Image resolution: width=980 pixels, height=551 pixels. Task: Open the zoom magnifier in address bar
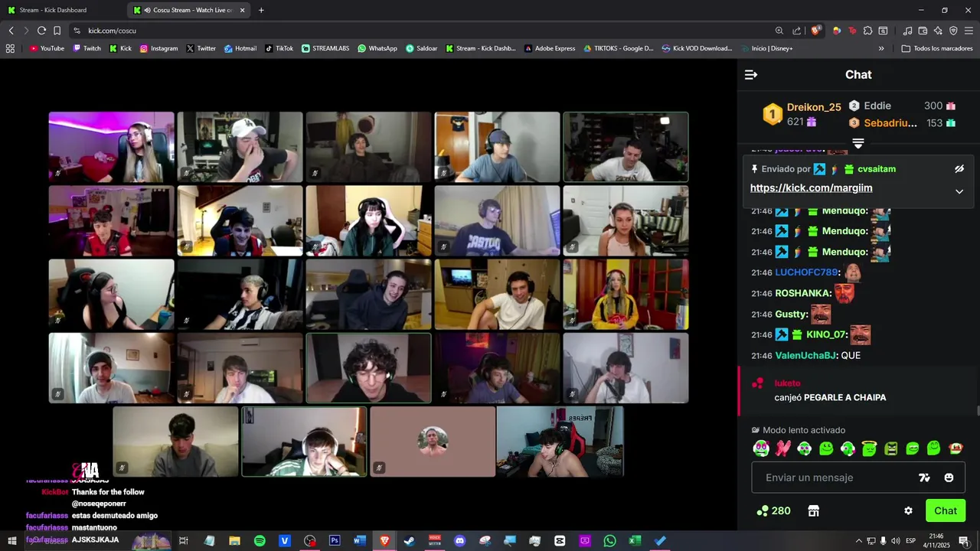[779, 31]
